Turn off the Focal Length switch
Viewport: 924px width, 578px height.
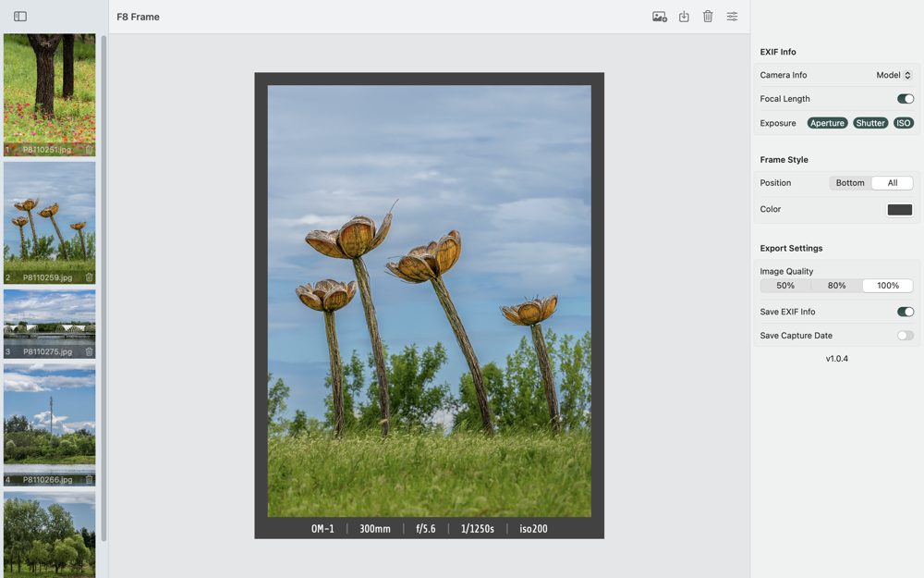[906, 99]
